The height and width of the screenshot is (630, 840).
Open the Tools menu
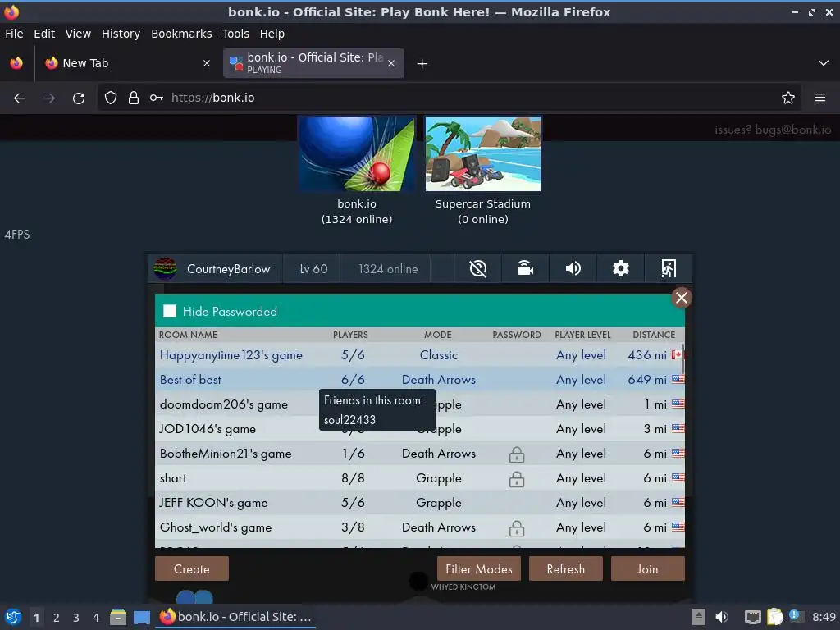[235, 34]
